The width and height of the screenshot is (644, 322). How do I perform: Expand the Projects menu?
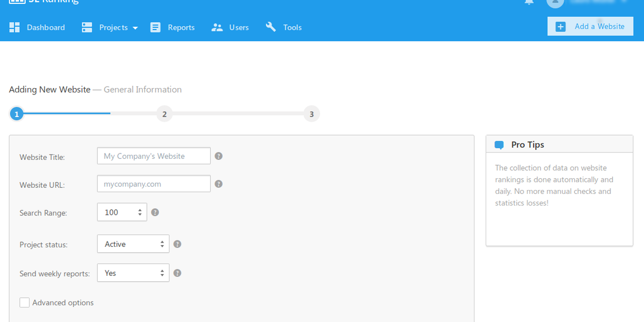click(x=110, y=27)
